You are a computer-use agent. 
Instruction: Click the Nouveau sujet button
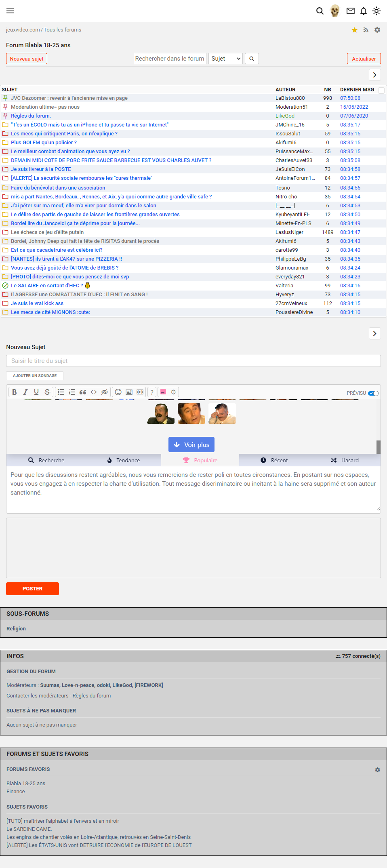27,59
